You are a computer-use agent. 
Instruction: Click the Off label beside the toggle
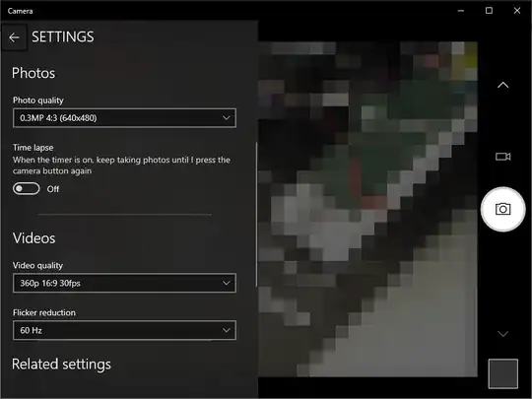click(x=53, y=189)
